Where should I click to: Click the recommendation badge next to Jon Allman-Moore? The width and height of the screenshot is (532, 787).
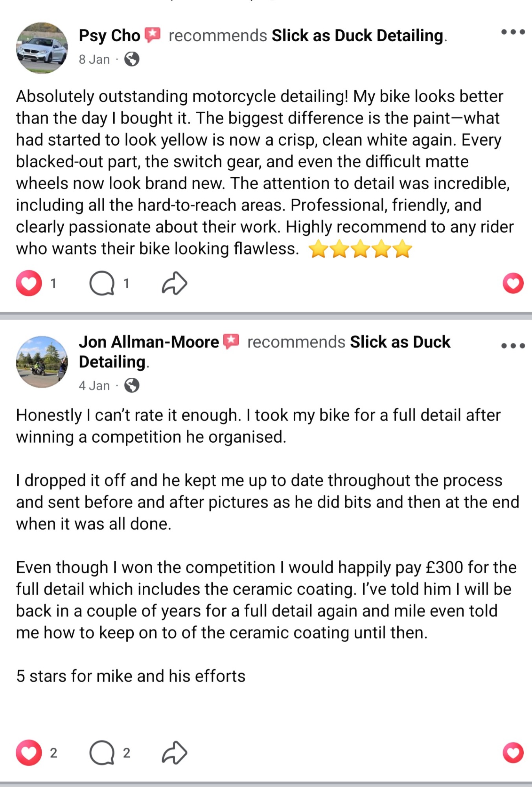tap(231, 341)
